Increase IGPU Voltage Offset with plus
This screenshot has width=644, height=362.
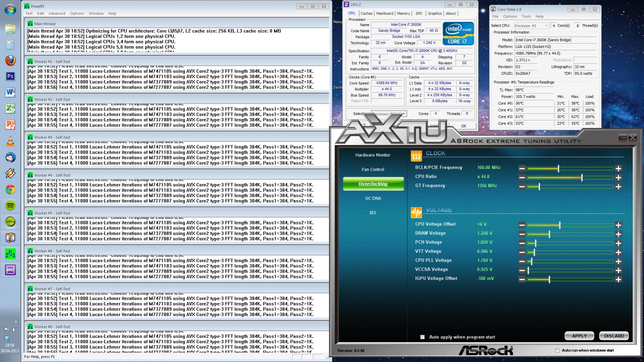[x=618, y=279]
